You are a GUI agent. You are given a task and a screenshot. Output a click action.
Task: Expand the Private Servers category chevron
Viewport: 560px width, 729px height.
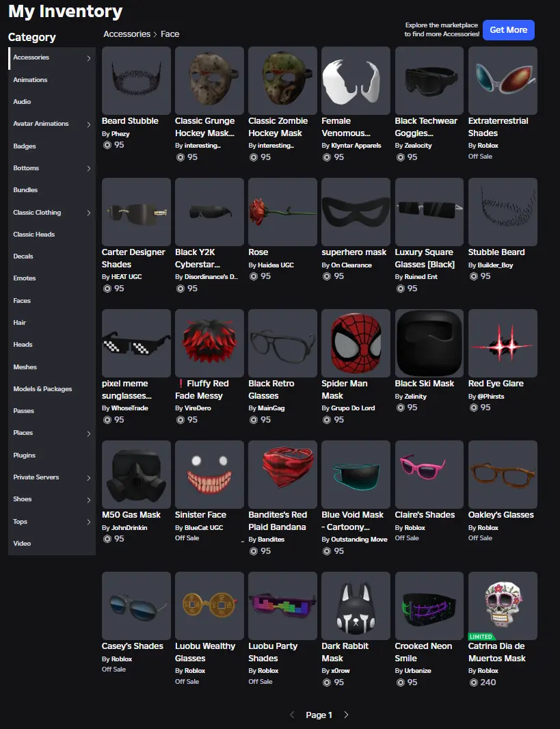[x=89, y=478]
